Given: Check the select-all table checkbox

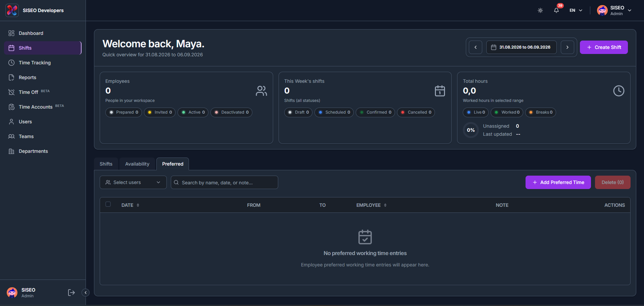Looking at the screenshot, I should coord(108,204).
